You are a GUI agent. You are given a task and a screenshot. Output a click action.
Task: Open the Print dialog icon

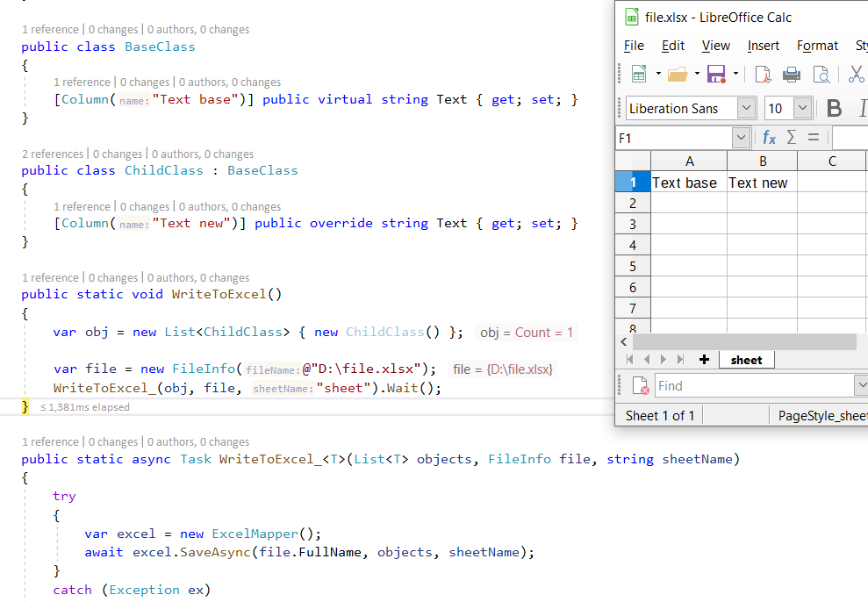792,75
